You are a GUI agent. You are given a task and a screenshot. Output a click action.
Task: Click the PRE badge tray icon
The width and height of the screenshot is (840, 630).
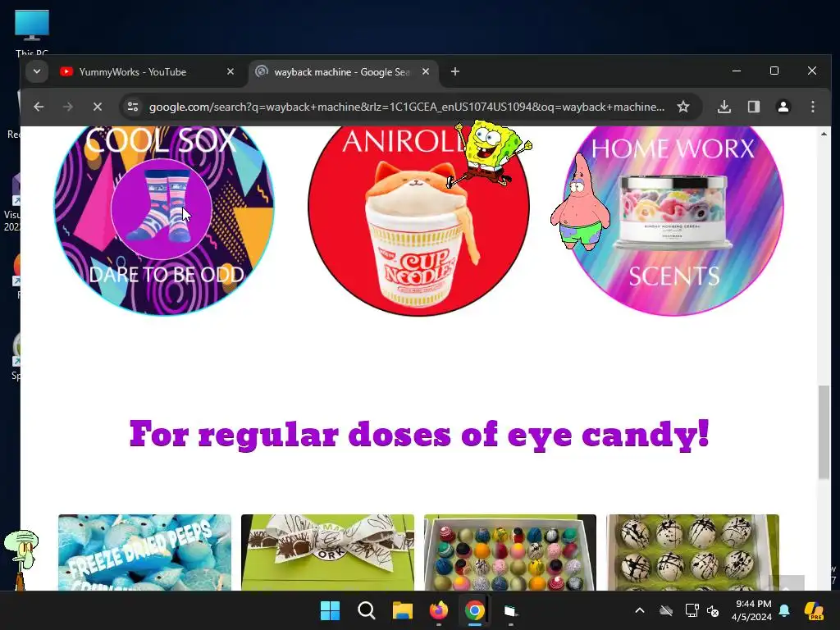coord(815,610)
